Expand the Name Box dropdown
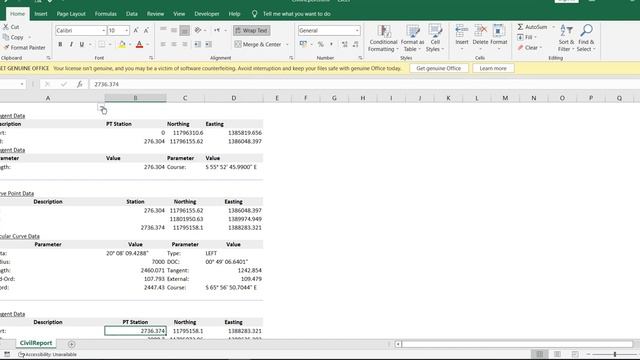Image resolution: width=640 pixels, height=360 pixels. click(x=22, y=84)
